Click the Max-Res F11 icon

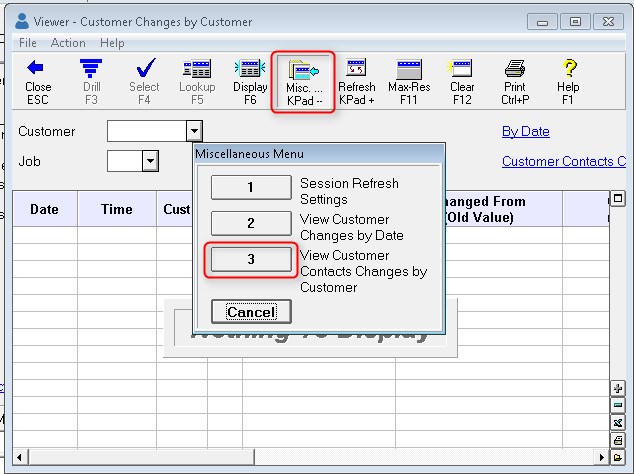point(409,70)
